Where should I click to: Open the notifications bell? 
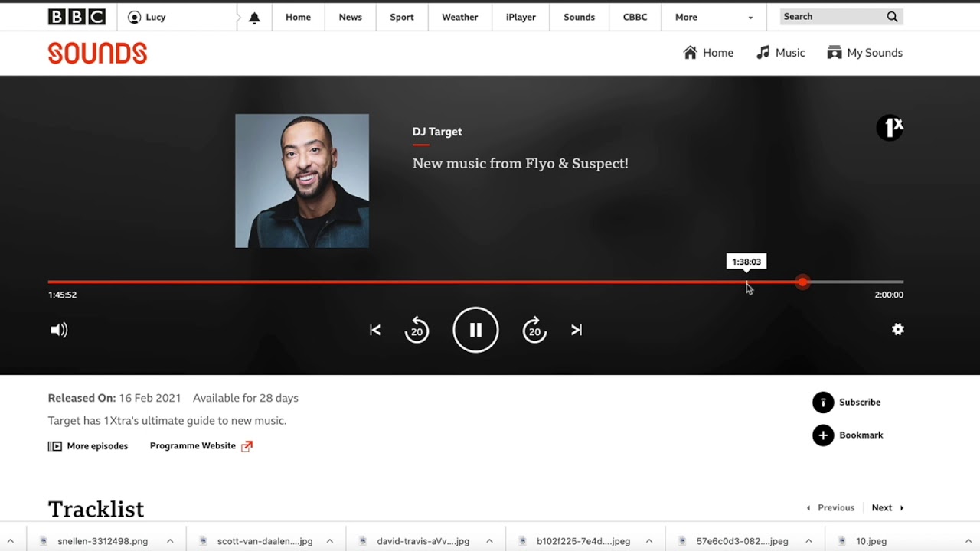[255, 18]
